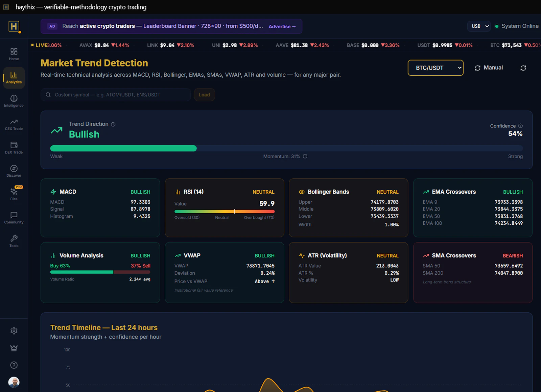Click the ATR volatility pulse icon

[302, 255]
